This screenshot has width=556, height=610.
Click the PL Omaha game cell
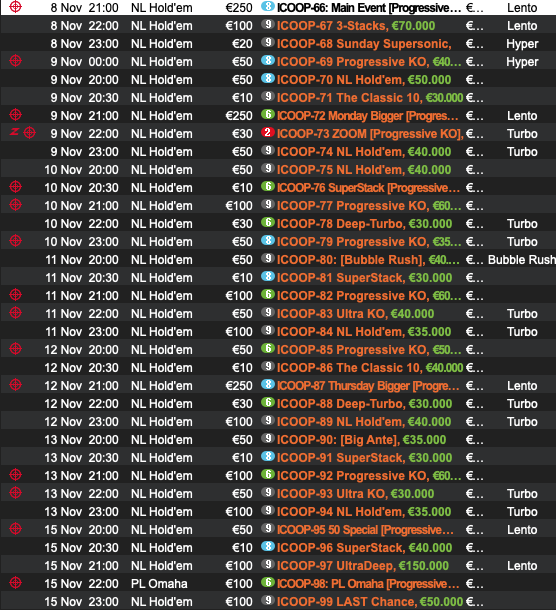pos(159,584)
